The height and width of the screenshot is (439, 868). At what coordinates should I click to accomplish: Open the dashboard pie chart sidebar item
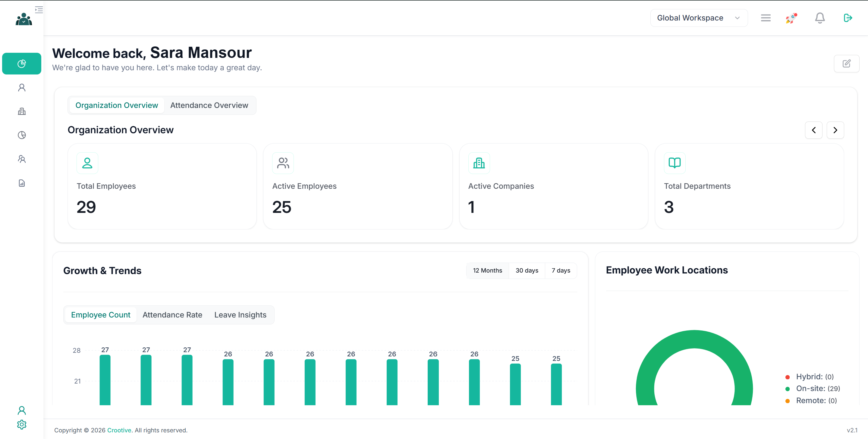point(22,63)
